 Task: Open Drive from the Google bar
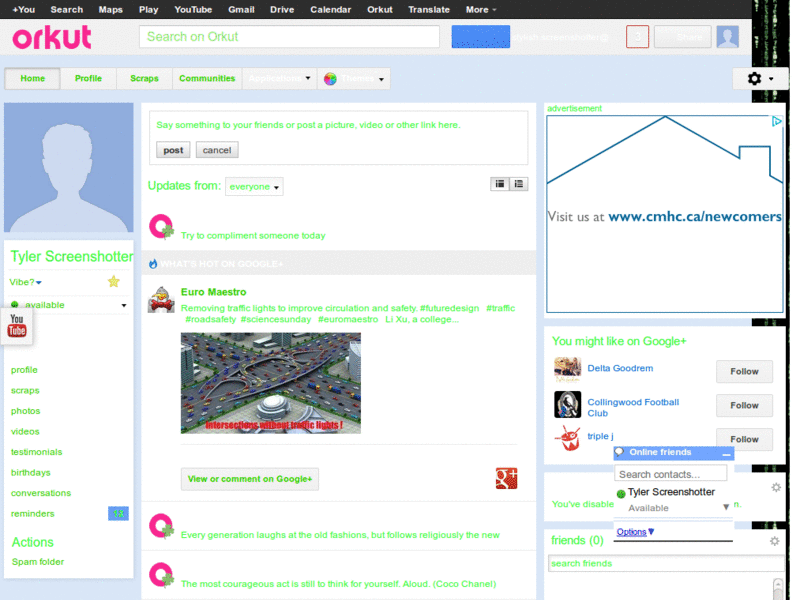(282, 10)
